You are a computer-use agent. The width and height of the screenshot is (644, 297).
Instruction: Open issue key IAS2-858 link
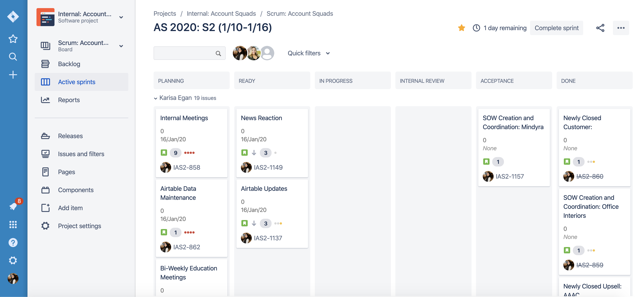(x=186, y=167)
